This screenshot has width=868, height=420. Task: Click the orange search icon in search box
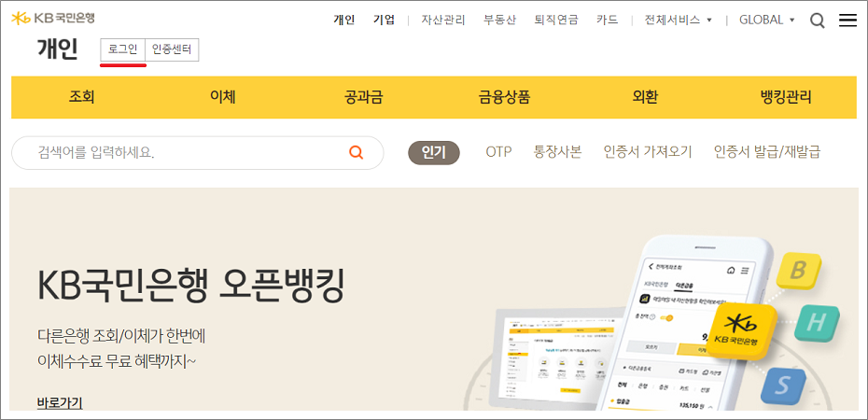pyautogui.click(x=356, y=152)
